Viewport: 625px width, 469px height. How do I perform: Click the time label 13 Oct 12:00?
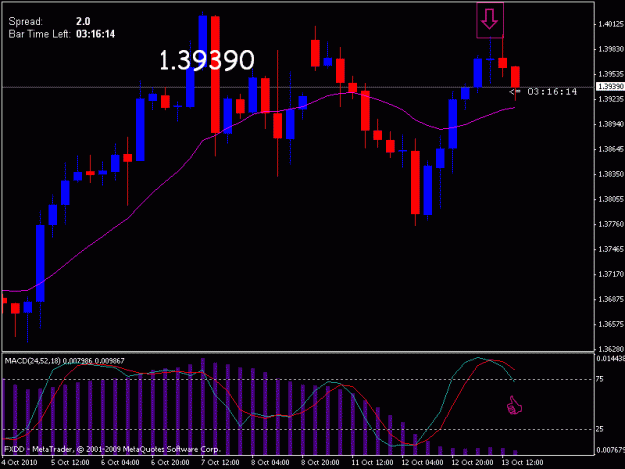click(x=522, y=463)
